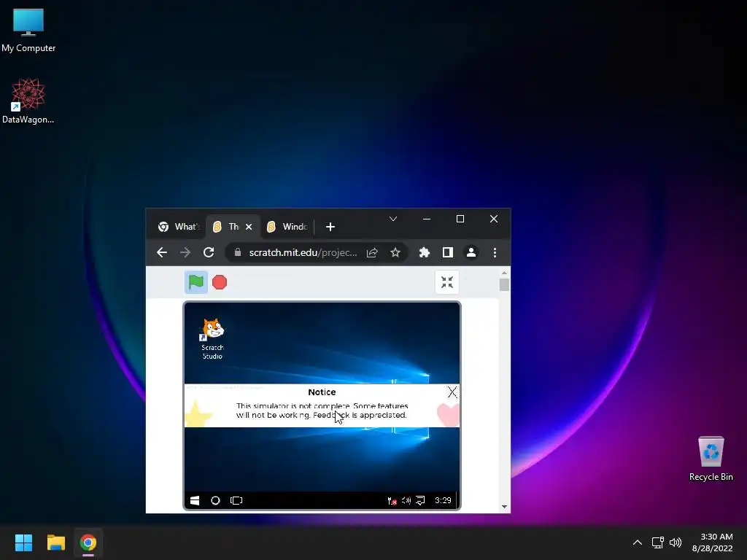Show hidden system tray icons chevron
This screenshot has width=747, height=560.
[637, 542]
